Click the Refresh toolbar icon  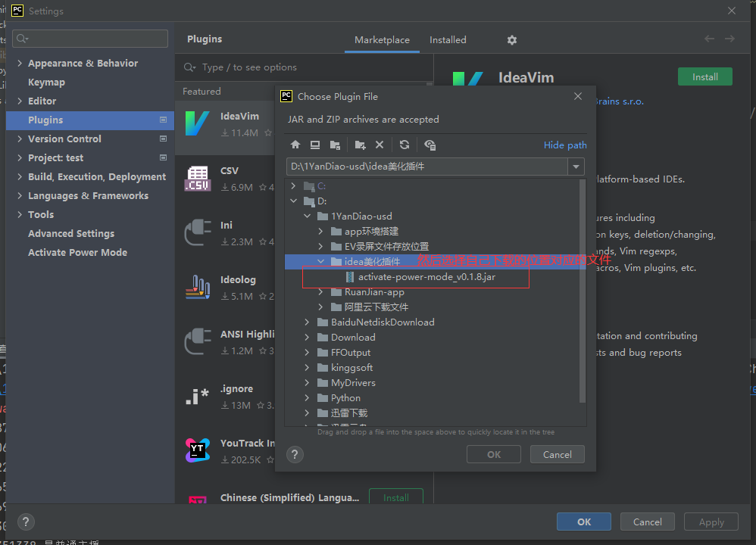click(x=405, y=145)
